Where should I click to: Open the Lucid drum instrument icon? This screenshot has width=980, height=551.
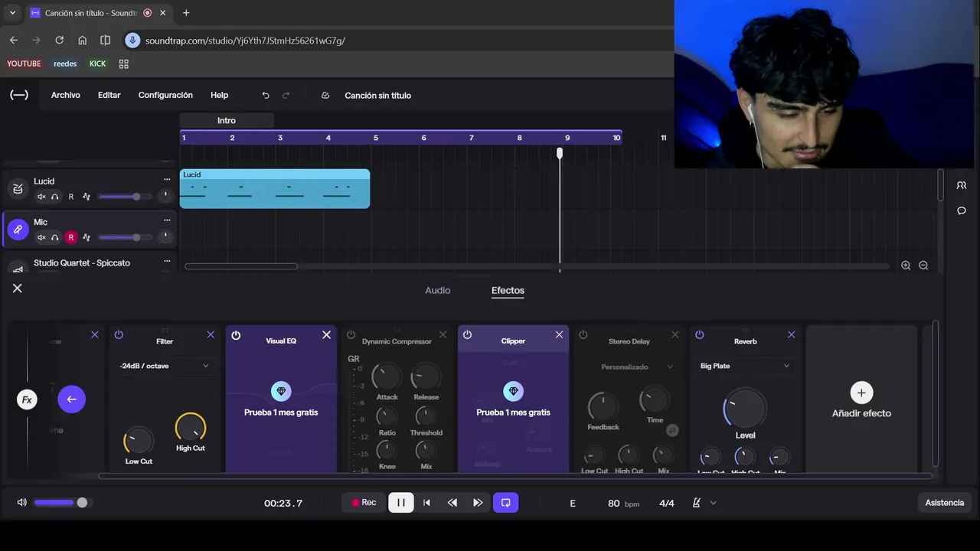click(18, 188)
